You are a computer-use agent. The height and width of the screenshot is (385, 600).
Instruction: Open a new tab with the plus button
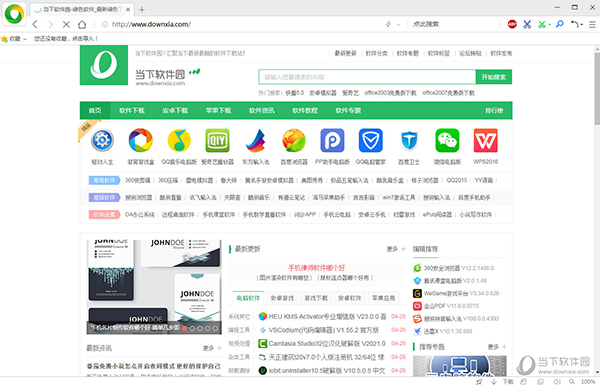[x=142, y=10]
